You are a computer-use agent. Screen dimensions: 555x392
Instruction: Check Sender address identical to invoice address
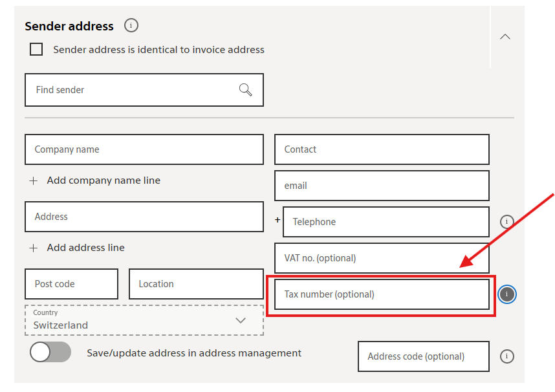37,49
